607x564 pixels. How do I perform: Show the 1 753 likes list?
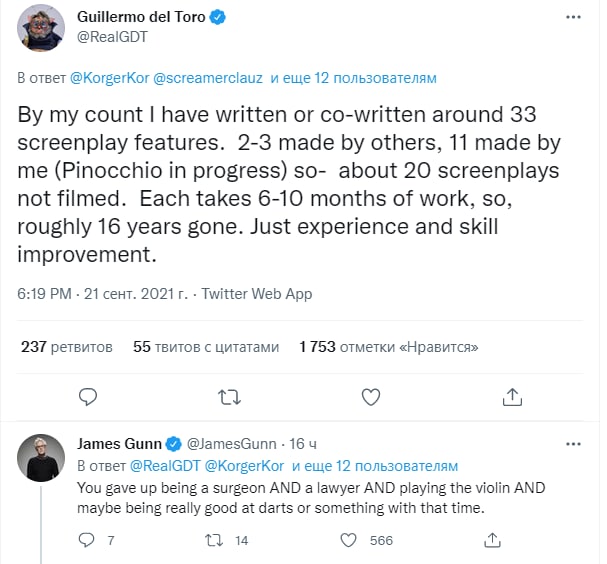389,347
